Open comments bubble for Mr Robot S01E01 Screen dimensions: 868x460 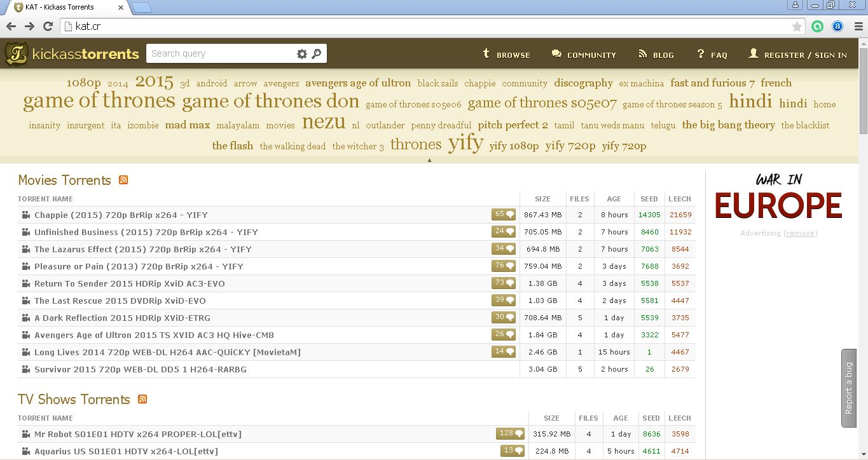tap(511, 434)
